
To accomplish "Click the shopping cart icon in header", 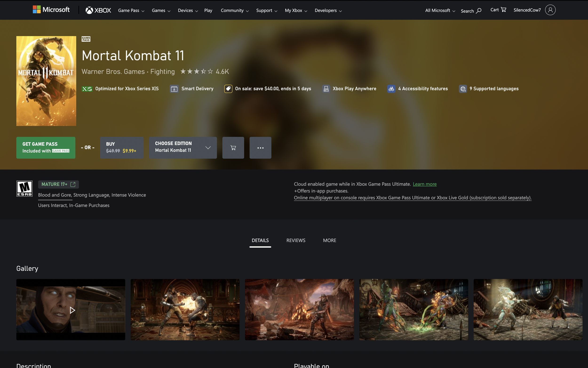I will coord(503,10).
